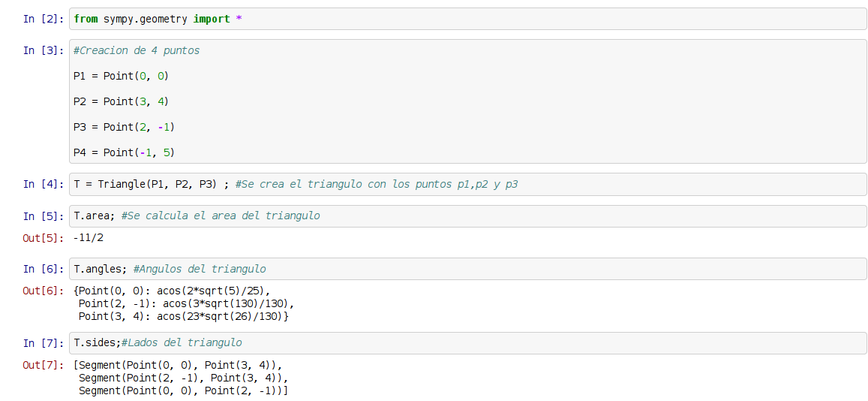Select the Out[5] output prompt
The width and height of the screenshot is (868, 401).
(44, 237)
